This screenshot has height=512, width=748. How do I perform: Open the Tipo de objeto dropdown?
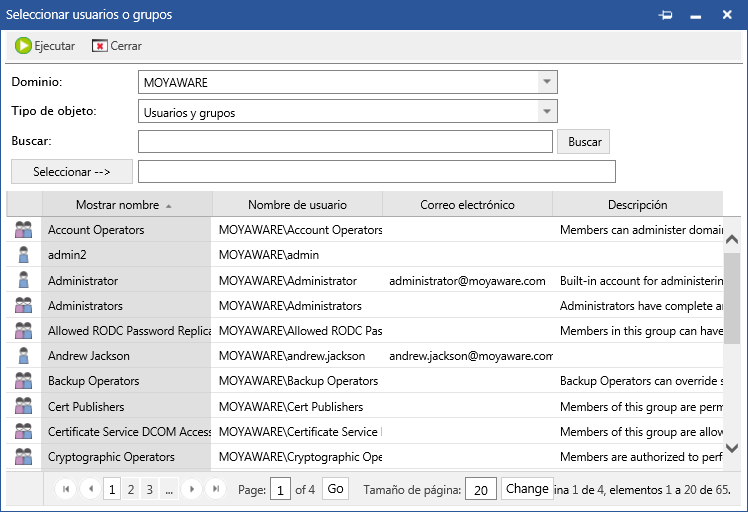tap(547, 112)
